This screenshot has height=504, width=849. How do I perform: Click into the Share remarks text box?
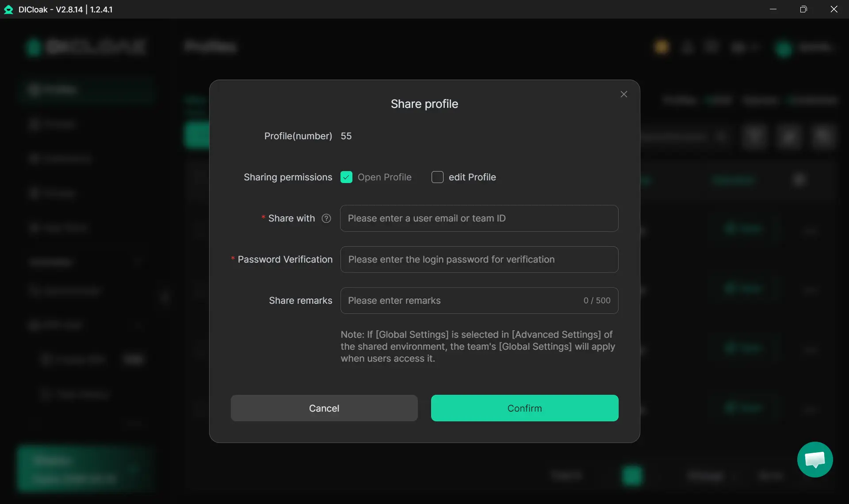[x=460, y=301]
